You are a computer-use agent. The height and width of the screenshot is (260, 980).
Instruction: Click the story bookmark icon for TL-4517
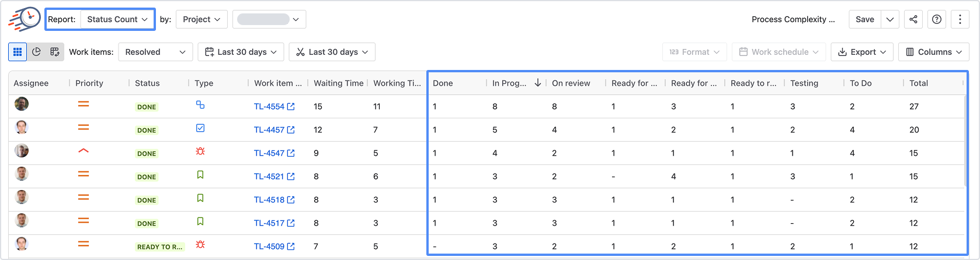(x=200, y=221)
